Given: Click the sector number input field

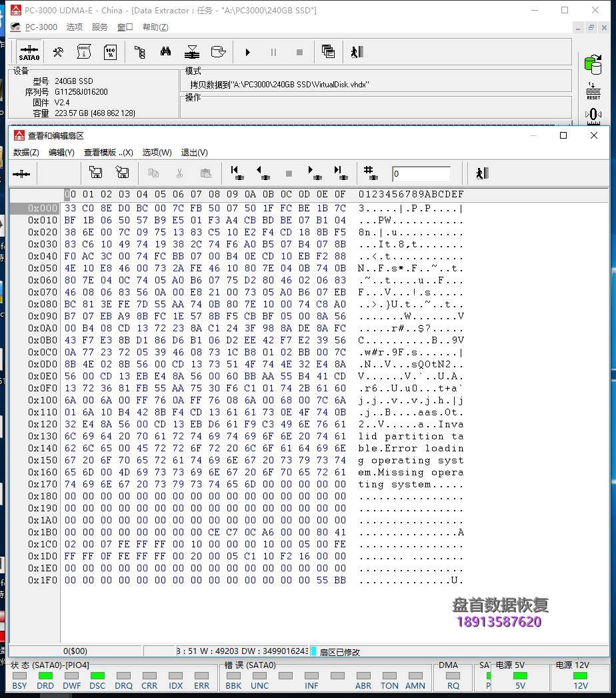Looking at the screenshot, I should click(421, 174).
